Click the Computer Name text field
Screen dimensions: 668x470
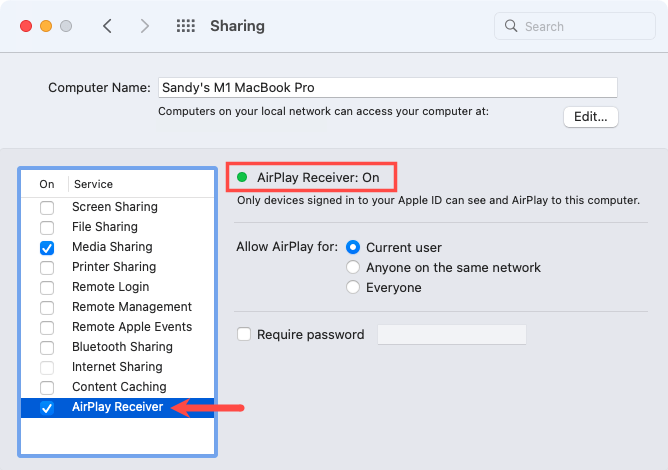point(388,87)
